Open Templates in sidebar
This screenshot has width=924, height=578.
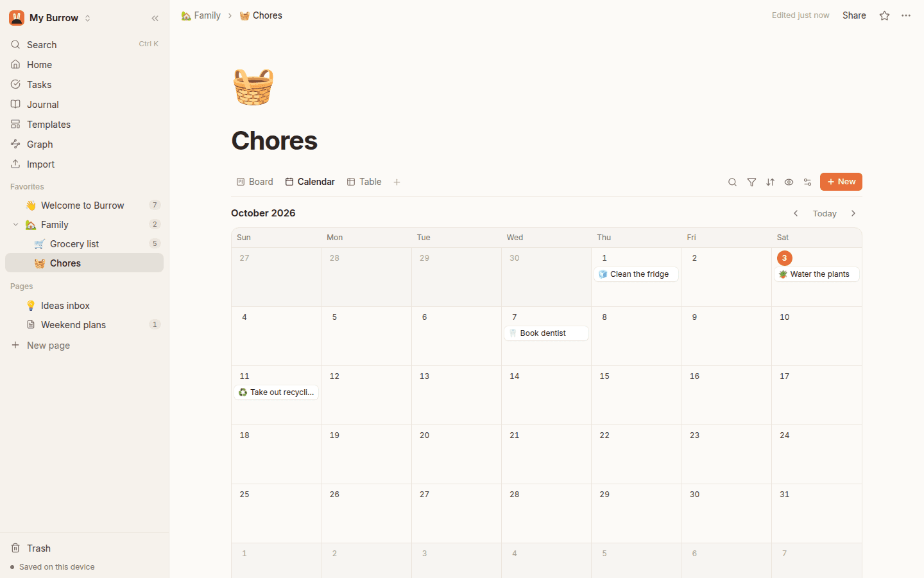tap(84, 124)
